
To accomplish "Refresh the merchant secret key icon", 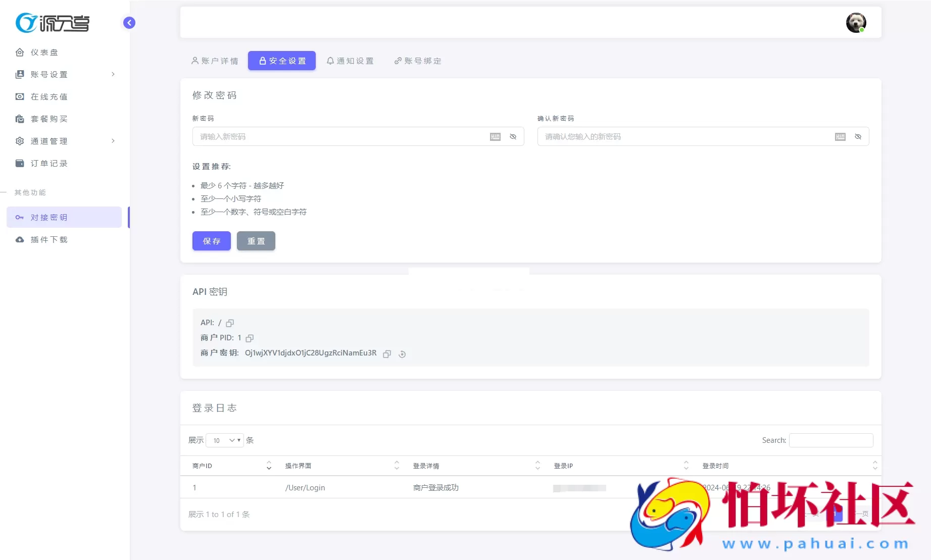I will coord(402,354).
